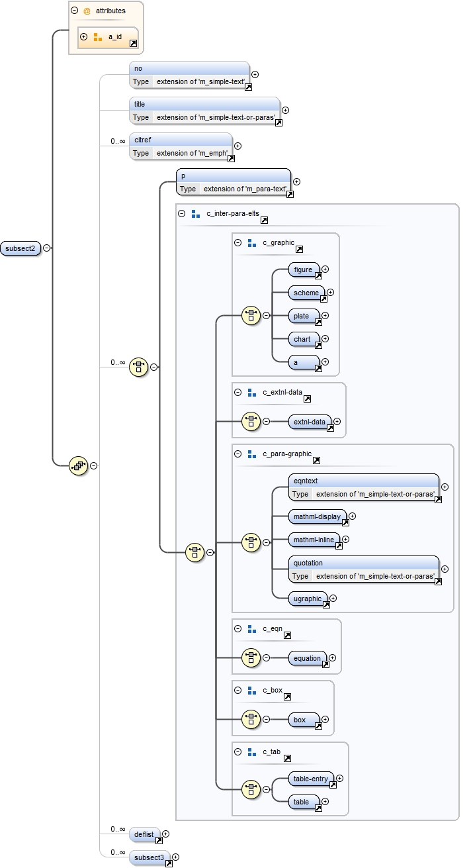The height and width of the screenshot is (868, 471).
Task: Click the a_id attribute icon
Action: [x=98, y=37]
